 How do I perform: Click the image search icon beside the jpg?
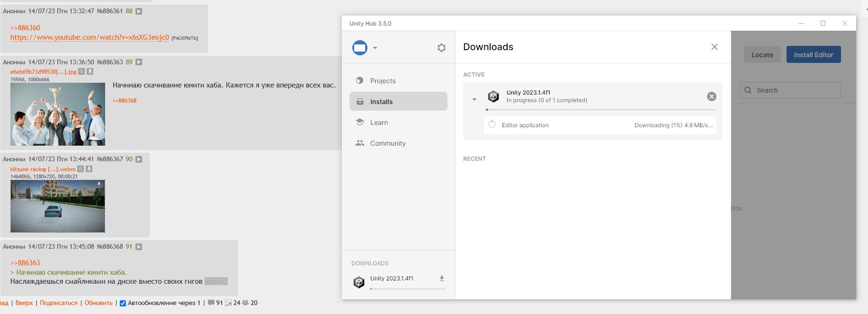[81, 72]
